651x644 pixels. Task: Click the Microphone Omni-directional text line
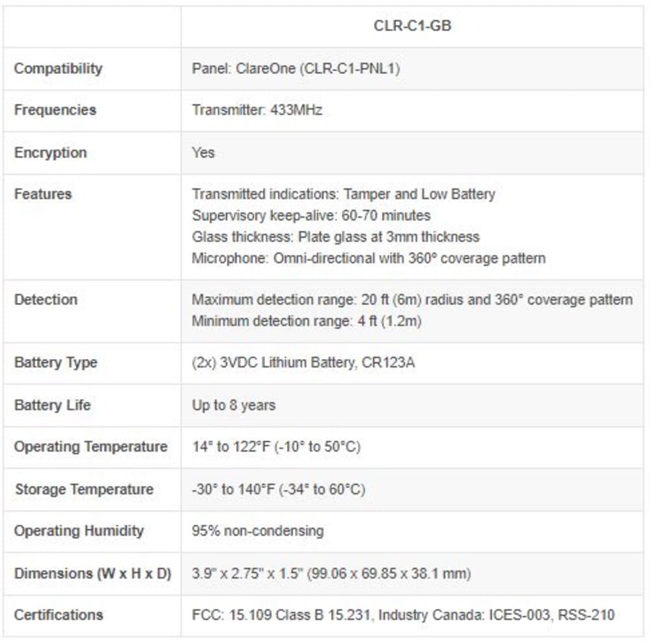tap(368, 258)
